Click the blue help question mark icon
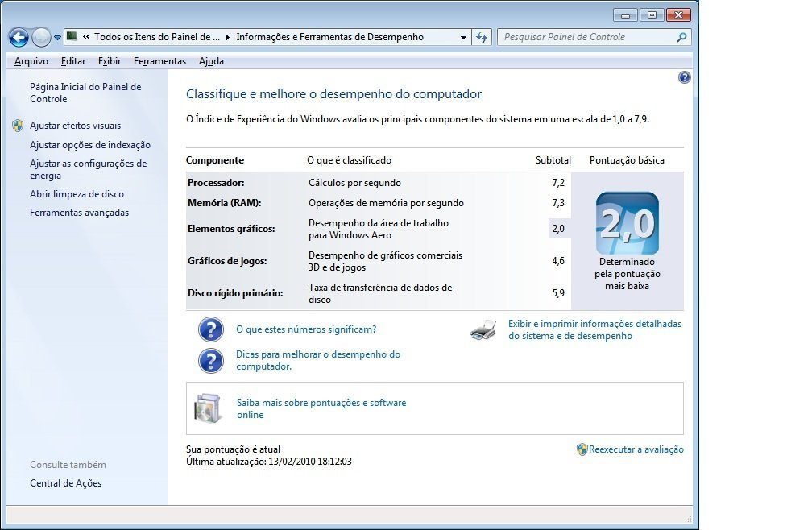 click(x=684, y=77)
